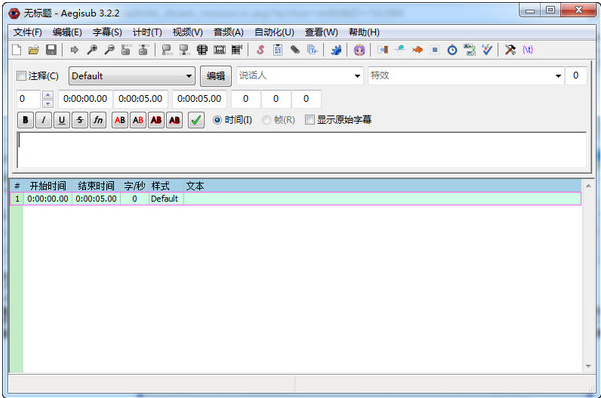Image resolution: width=601 pixels, height=398 pixels.
Task: Open the 字幕(S) menu
Action: pyautogui.click(x=107, y=32)
